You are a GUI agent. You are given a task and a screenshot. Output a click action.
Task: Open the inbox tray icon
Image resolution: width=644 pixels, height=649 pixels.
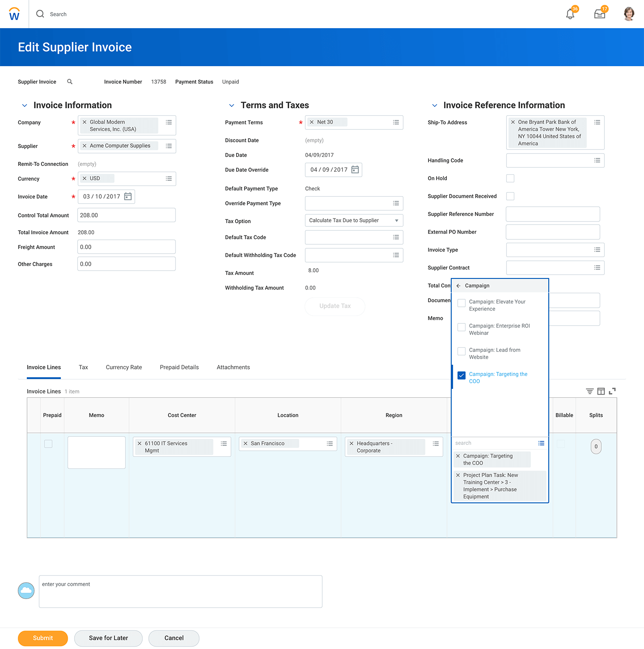599,14
